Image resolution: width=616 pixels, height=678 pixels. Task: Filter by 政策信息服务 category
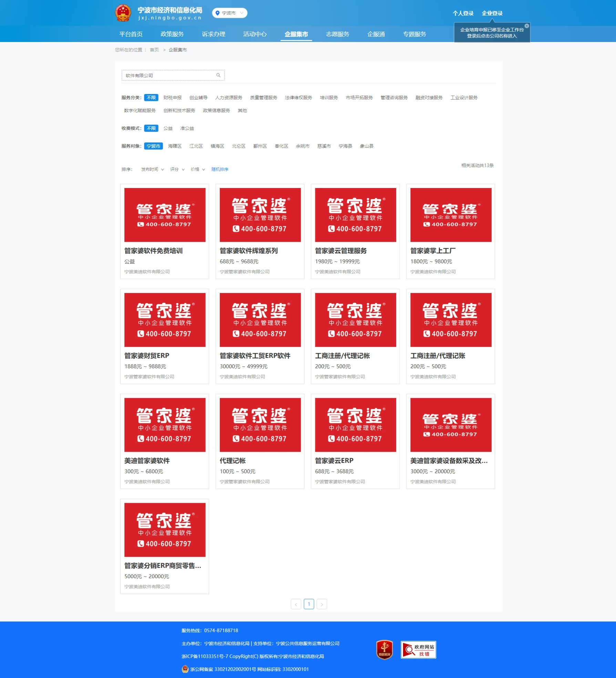click(216, 111)
